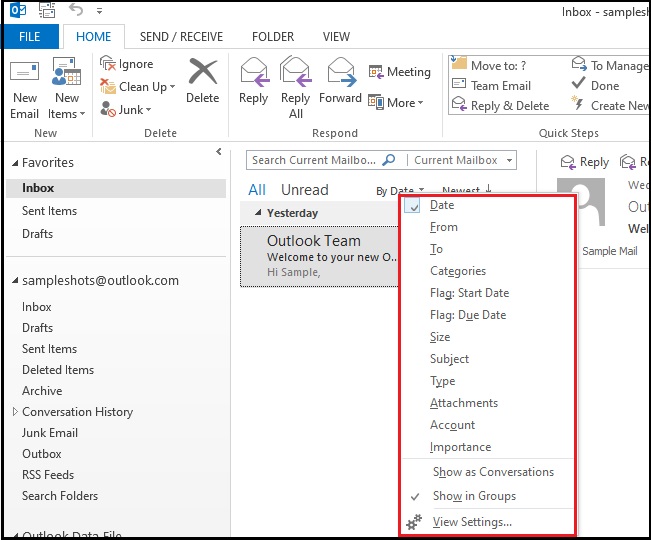Click the Reply icon in ribbon
This screenshot has height=540, width=651.
(x=253, y=73)
